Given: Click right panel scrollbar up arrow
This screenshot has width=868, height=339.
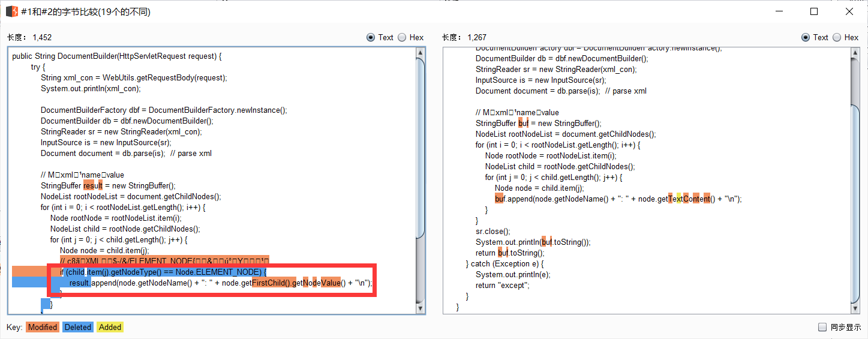Looking at the screenshot, I should tap(855, 54).
